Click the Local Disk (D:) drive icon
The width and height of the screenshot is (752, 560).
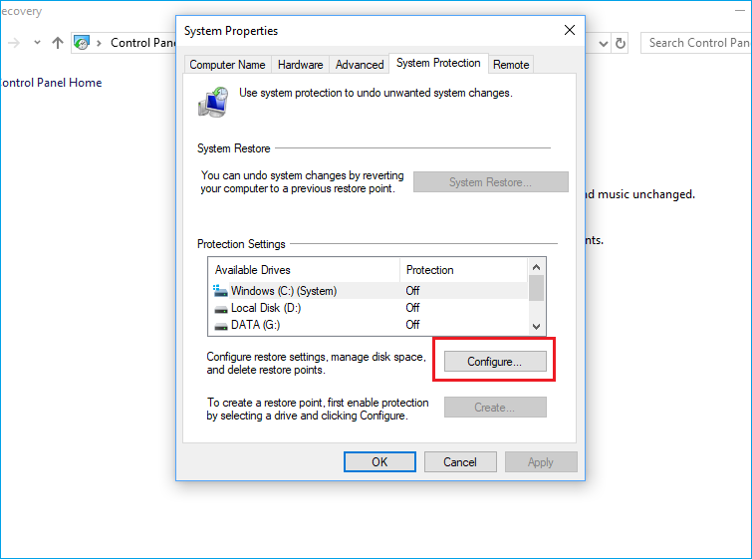coord(220,308)
